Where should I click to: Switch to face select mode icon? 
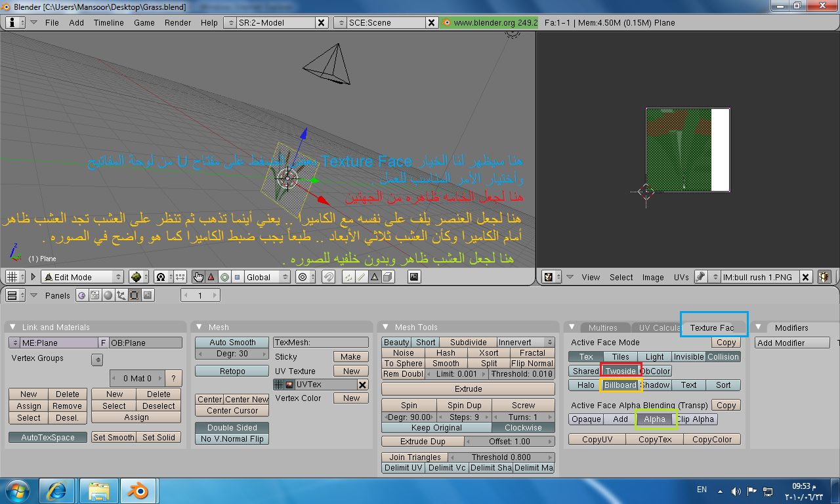(x=374, y=277)
